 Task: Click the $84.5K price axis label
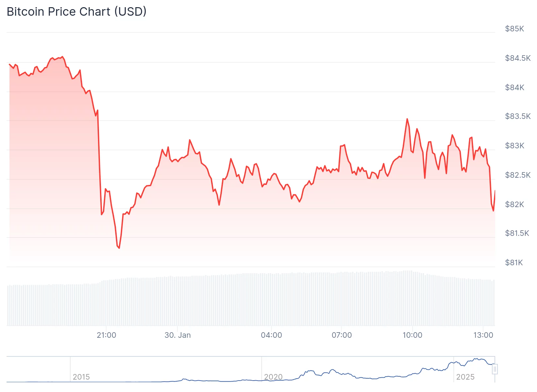tap(518, 58)
